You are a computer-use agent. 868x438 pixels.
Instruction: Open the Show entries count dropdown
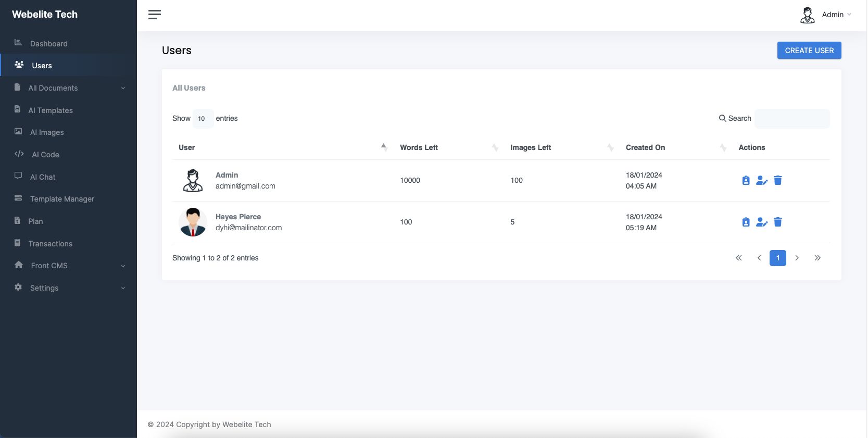203,119
